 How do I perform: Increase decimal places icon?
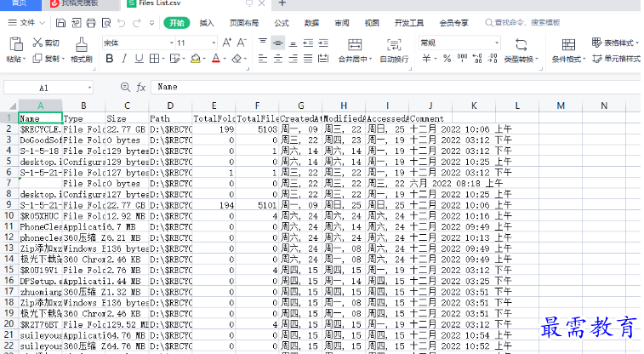click(x=477, y=59)
